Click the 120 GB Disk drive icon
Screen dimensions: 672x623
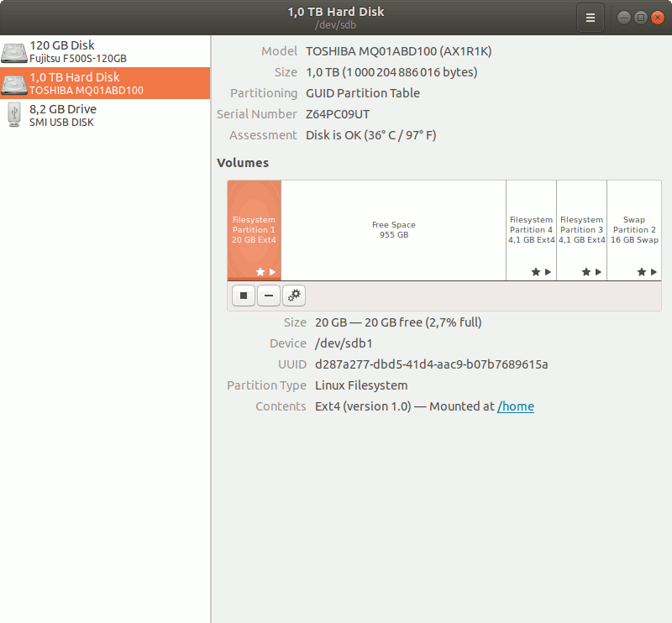tap(14, 52)
